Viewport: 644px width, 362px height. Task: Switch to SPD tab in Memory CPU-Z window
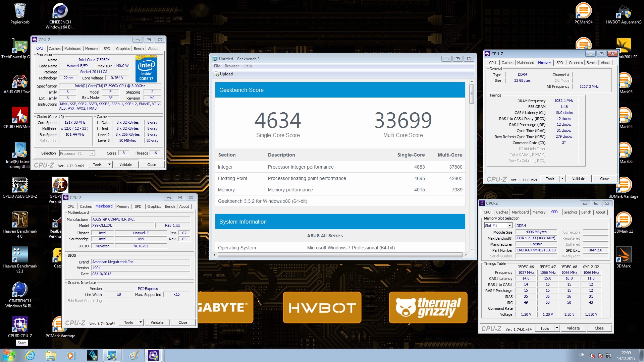coord(560,63)
